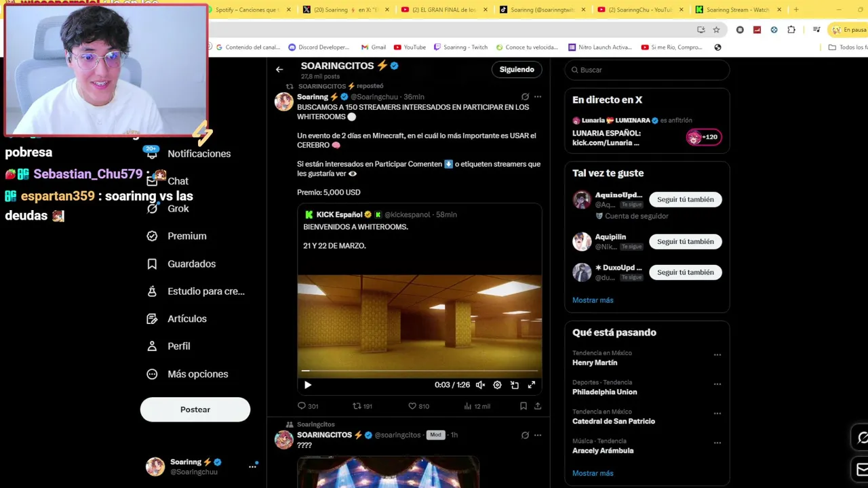Open the LUNARIA ESPAÑOL live broadcast

(x=606, y=138)
